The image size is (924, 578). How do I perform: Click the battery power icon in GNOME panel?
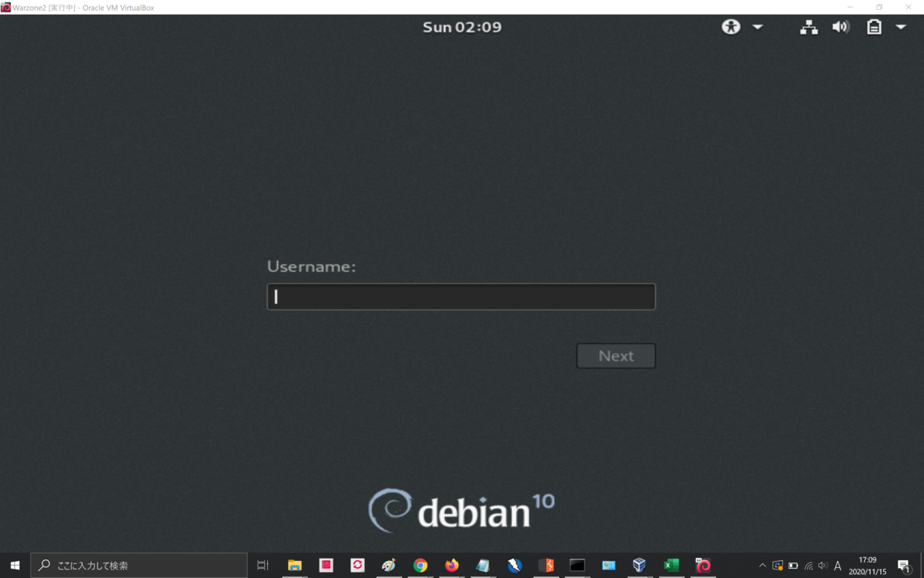[874, 27]
